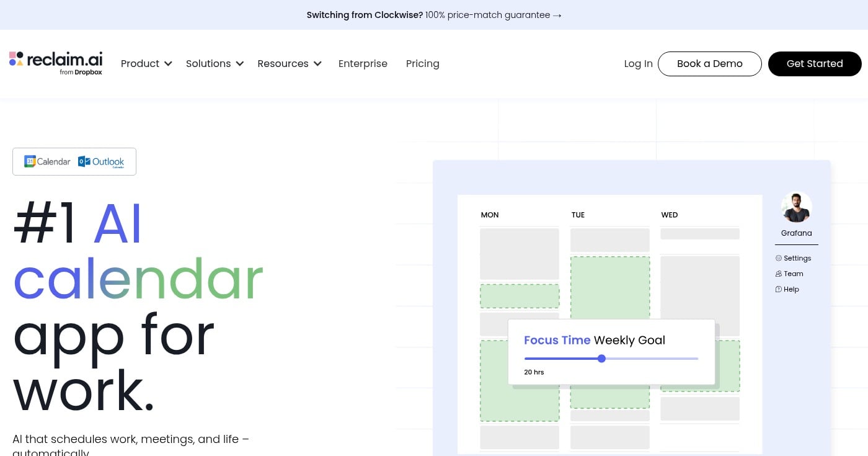Click the Team label in the illustration sidebar

[x=794, y=274]
